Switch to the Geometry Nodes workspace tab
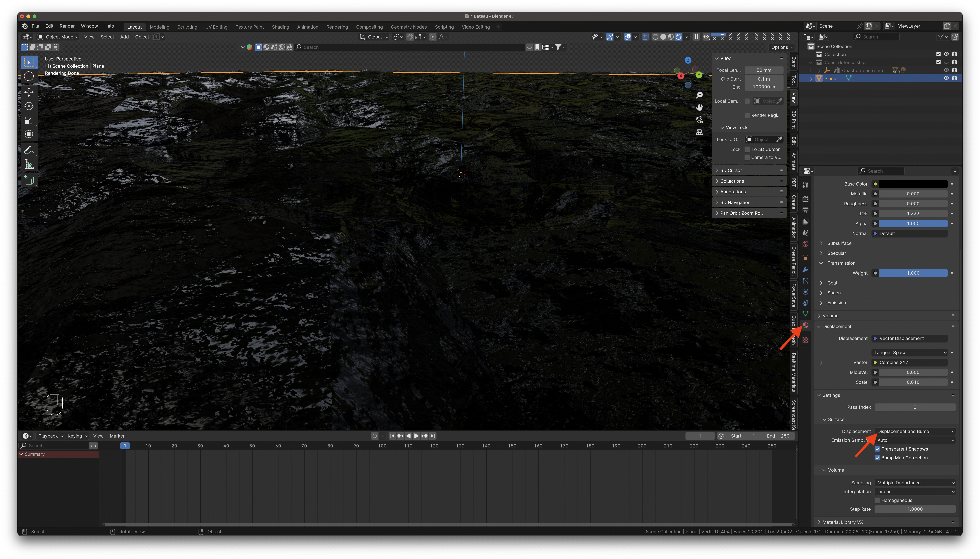 [x=409, y=27]
